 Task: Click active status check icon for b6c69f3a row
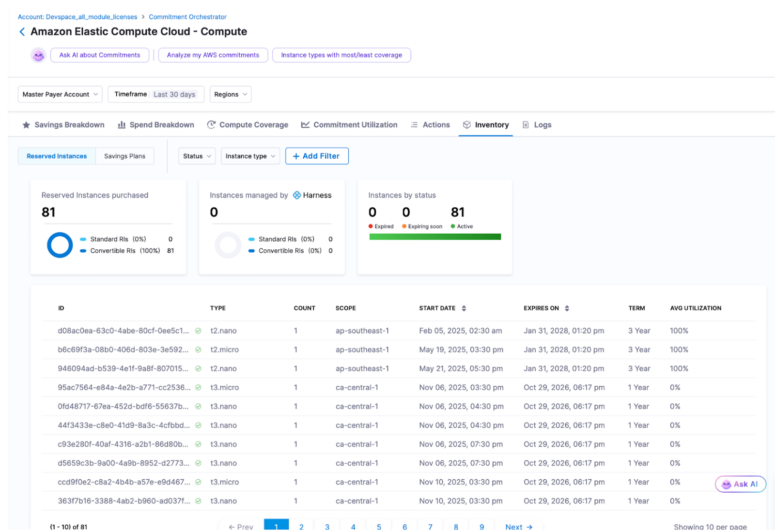pos(198,350)
